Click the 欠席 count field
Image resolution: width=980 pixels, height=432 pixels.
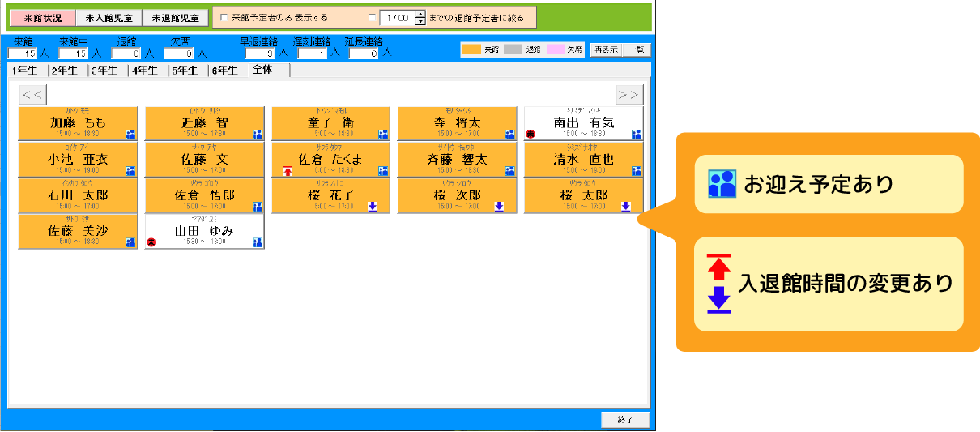(x=180, y=53)
